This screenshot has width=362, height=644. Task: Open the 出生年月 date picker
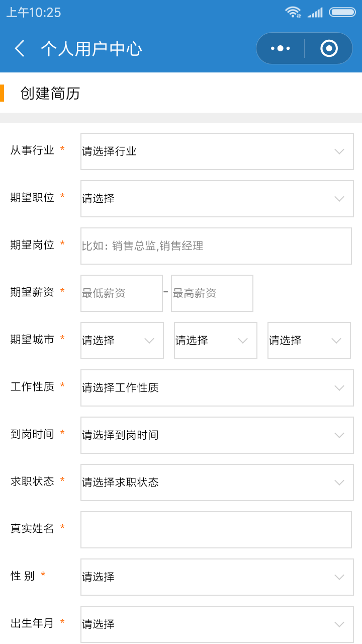point(217,624)
